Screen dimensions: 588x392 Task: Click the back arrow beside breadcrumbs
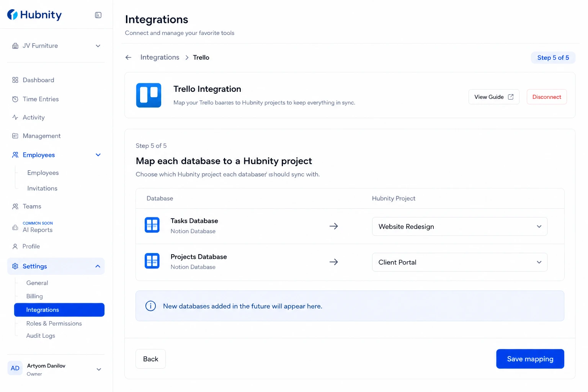pyautogui.click(x=129, y=57)
